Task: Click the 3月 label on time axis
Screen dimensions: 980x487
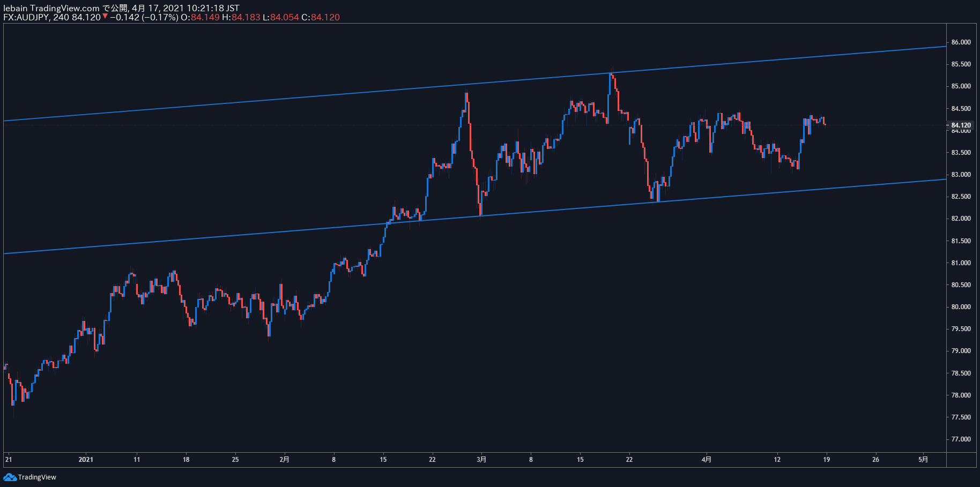Action: click(x=481, y=459)
